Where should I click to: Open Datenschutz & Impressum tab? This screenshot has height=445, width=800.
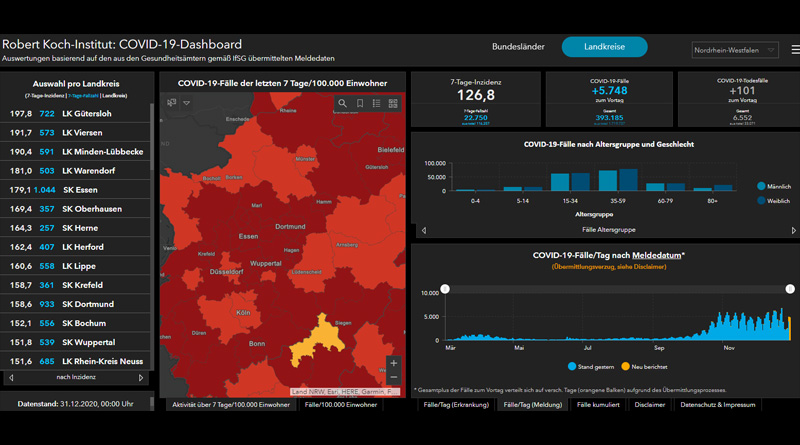tap(717, 405)
